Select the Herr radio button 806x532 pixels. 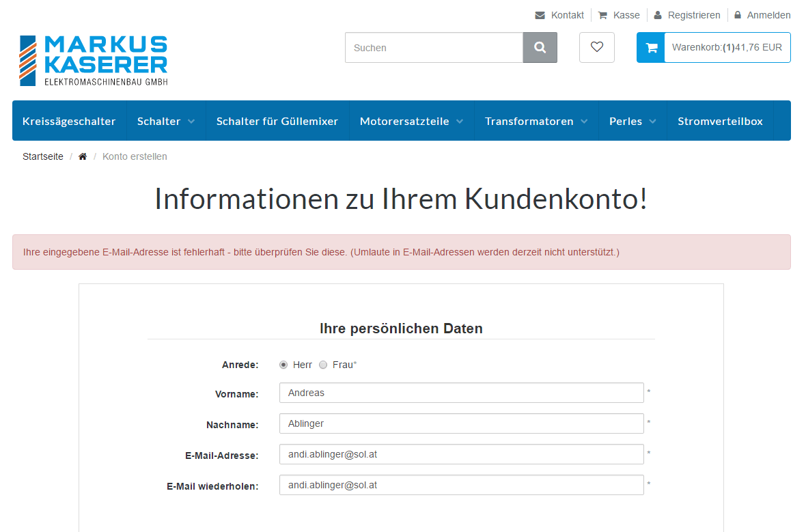(283, 365)
